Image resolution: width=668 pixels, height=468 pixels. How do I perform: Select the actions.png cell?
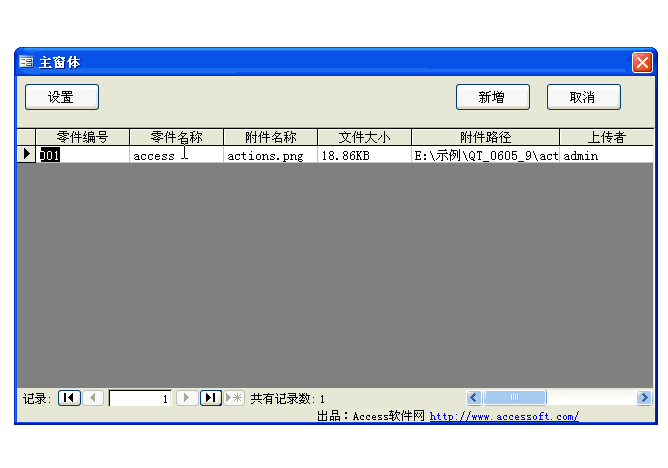(x=271, y=155)
